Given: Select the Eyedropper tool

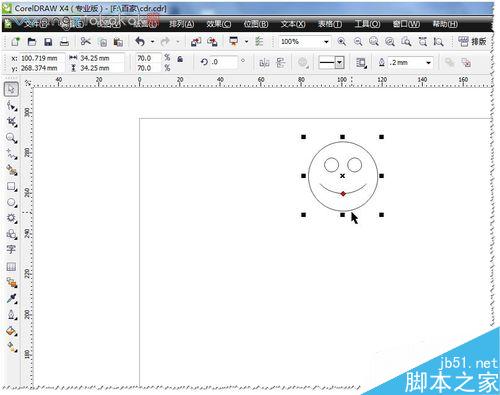Looking at the screenshot, I should 12,298.
